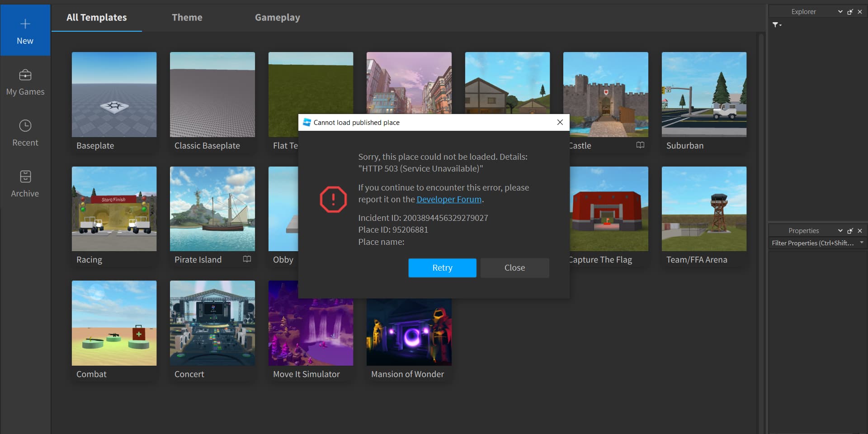Open the filter dropdown arrow in Explorer
The width and height of the screenshot is (868, 434).
[781, 26]
